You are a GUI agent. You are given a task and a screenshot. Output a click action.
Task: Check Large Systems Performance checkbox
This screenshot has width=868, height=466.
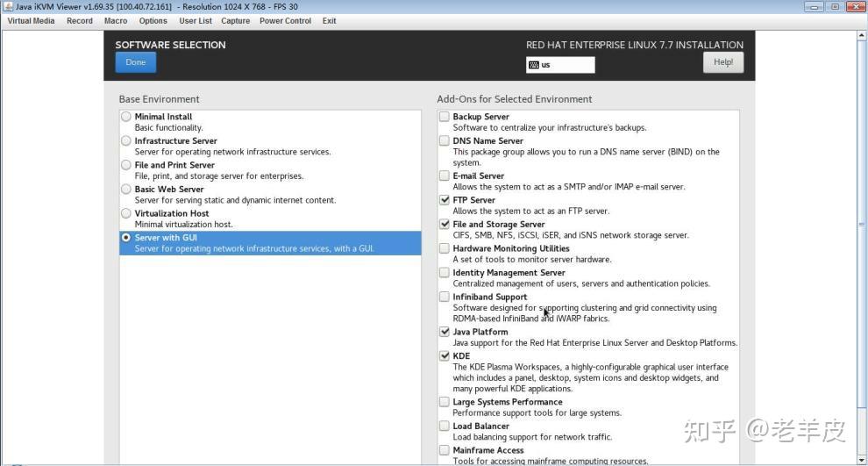pyautogui.click(x=444, y=402)
